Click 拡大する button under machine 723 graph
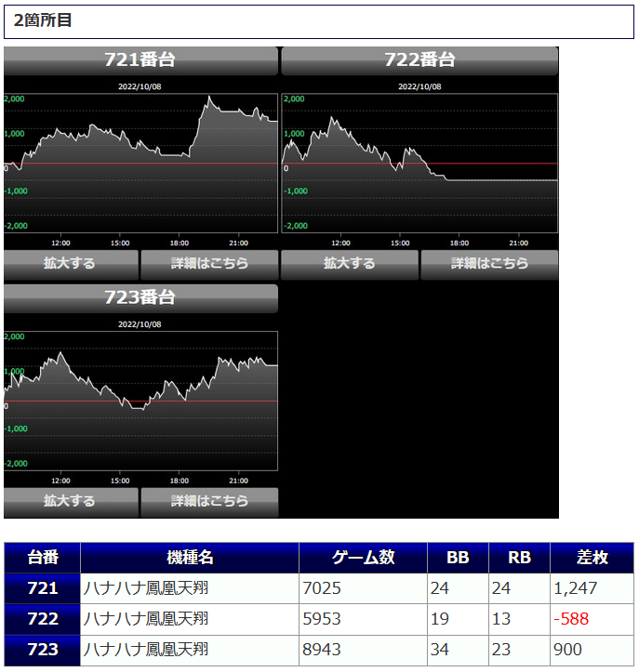 pyautogui.click(x=71, y=502)
